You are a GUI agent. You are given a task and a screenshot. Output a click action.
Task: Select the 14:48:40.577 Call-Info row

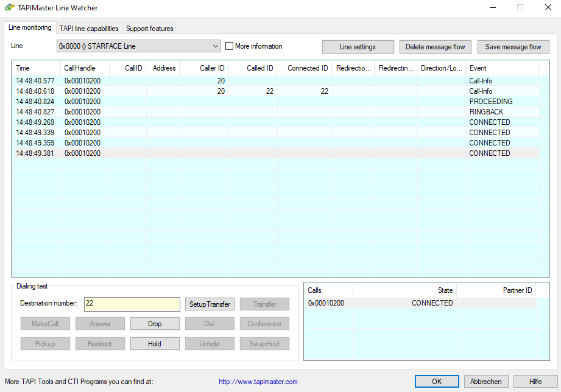[275, 81]
